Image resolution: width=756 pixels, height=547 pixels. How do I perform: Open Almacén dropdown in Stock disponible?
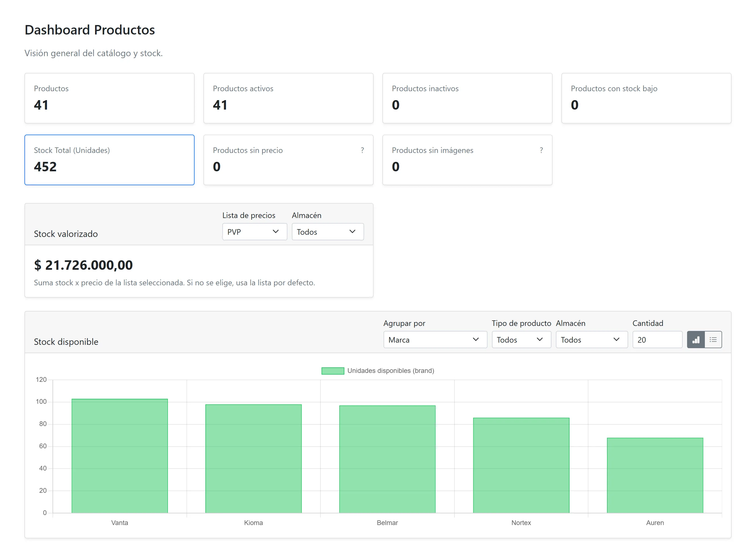tap(592, 340)
